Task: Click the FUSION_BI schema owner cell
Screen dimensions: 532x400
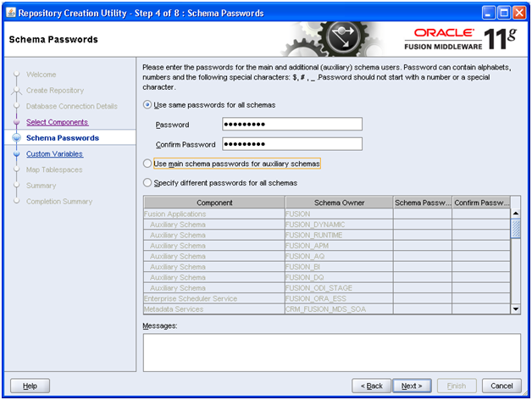Action: pos(340,267)
